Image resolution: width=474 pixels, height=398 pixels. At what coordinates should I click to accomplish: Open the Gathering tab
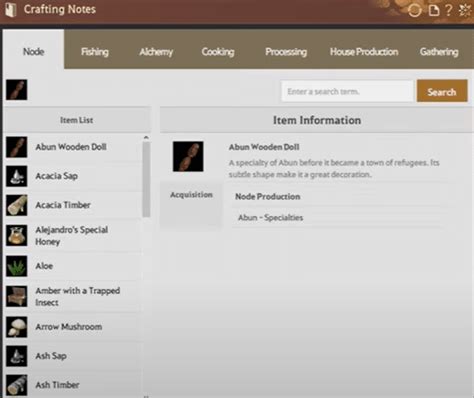click(x=439, y=52)
